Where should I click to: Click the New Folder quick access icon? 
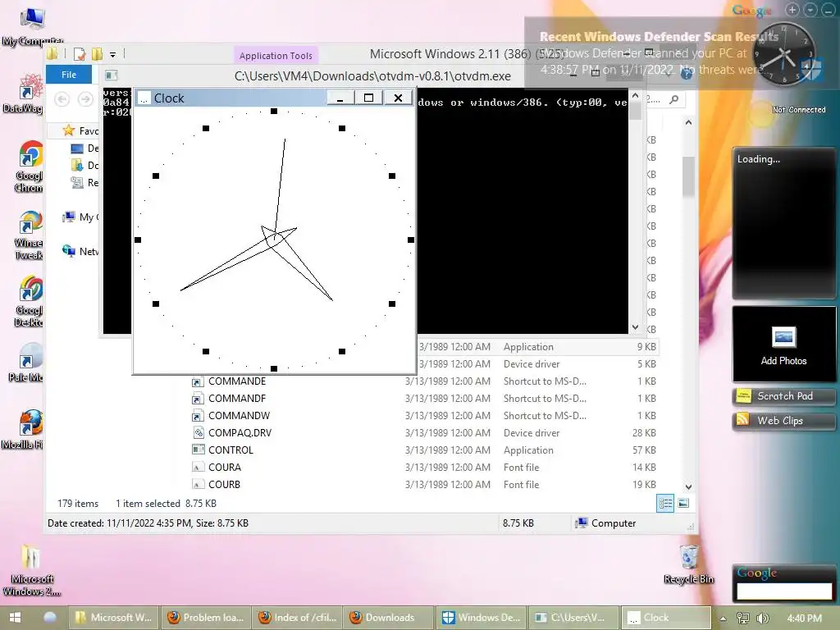(x=97, y=54)
